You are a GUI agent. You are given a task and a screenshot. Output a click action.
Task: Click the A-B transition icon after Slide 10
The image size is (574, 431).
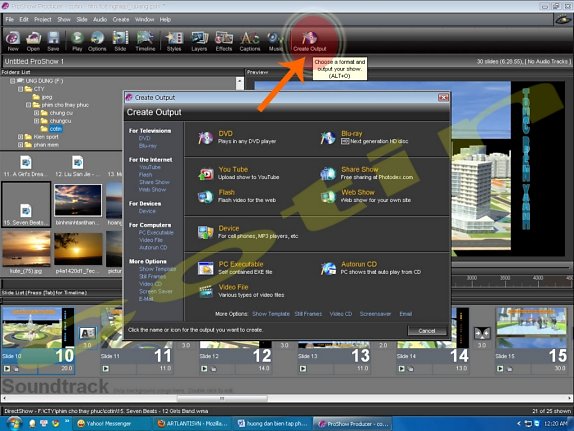(88, 334)
